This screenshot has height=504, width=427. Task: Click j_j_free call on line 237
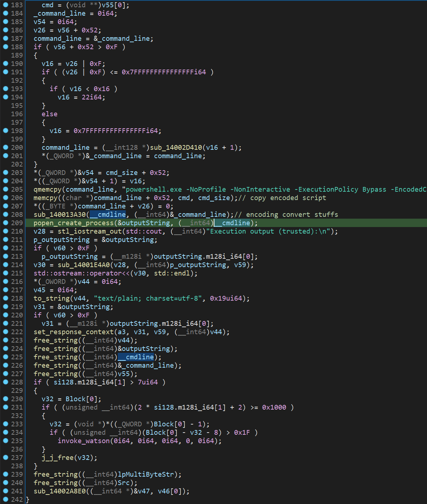click(x=58, y=458)
